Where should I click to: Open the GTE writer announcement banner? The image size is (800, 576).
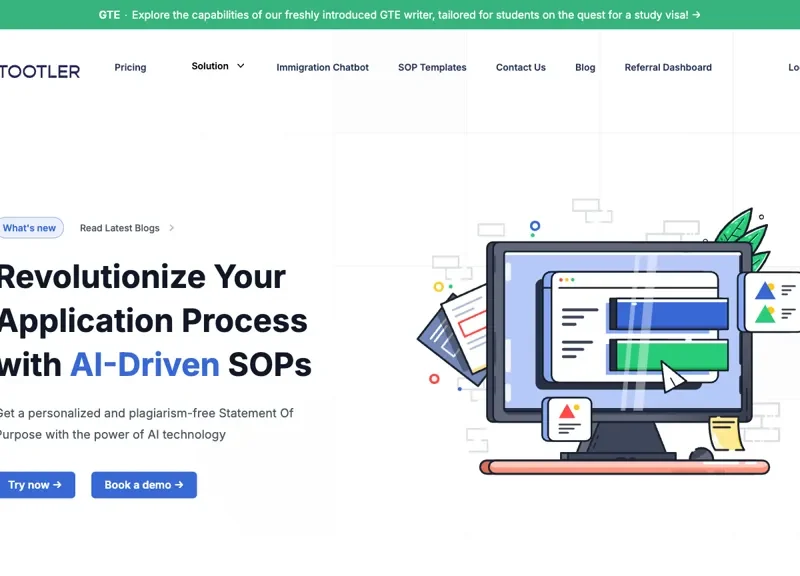(400, 15)
